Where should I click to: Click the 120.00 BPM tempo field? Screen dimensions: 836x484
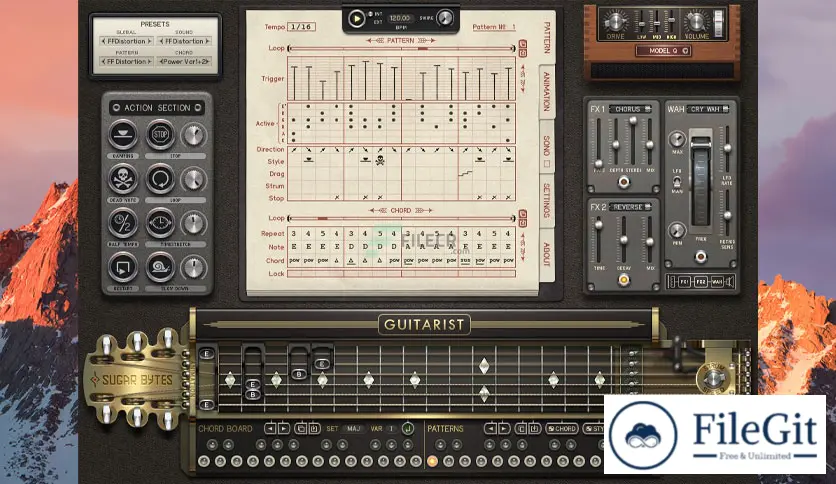400,18
